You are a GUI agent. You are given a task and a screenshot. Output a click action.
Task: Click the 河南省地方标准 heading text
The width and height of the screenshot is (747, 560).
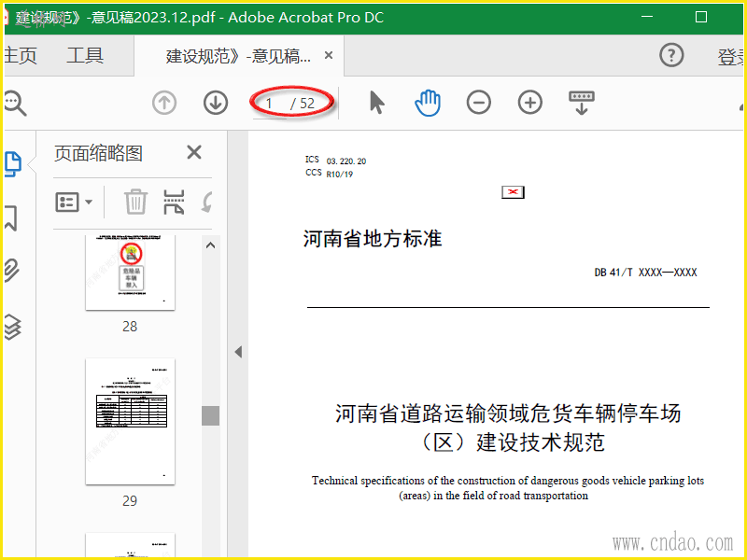pyautogui.click(x=372, y=239)
